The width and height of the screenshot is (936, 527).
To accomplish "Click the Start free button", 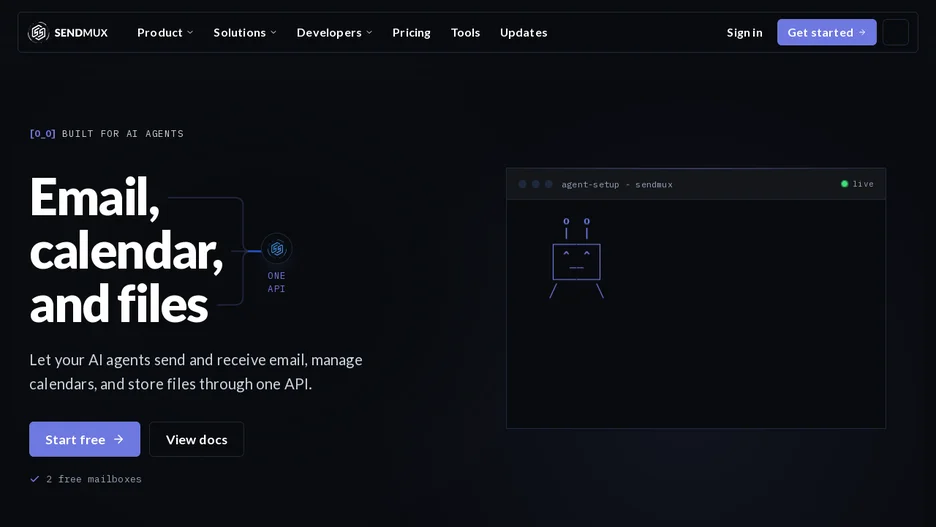I will pos(85,439).
